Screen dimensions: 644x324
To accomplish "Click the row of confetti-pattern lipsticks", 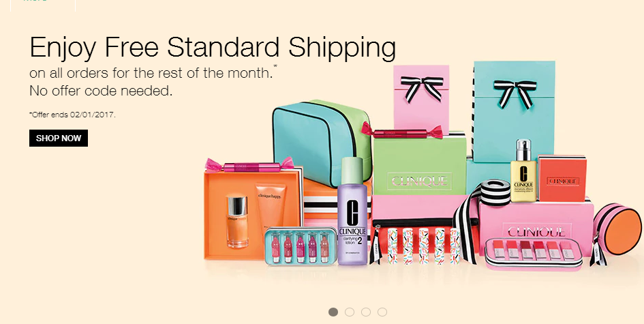I will click(x=423, y=246).
